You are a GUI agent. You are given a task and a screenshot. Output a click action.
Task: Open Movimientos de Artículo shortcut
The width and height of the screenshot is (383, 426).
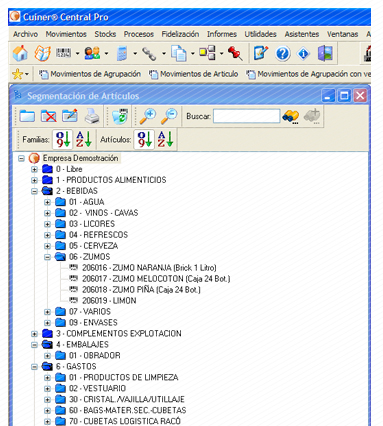pyautogui.click(x=194, y=74)
